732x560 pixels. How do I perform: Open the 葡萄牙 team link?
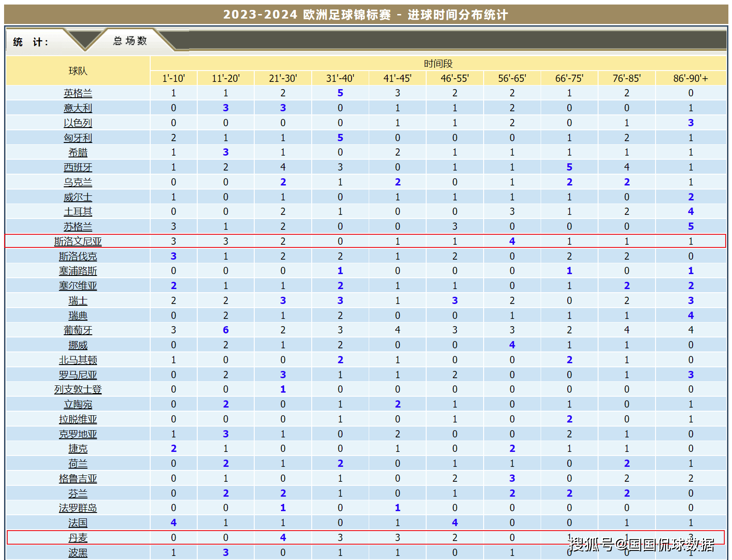click(78, 330)
